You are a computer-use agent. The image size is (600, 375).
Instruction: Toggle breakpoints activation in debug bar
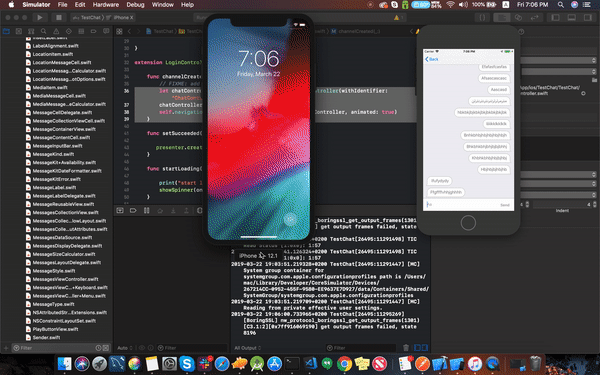coord(133,210)
